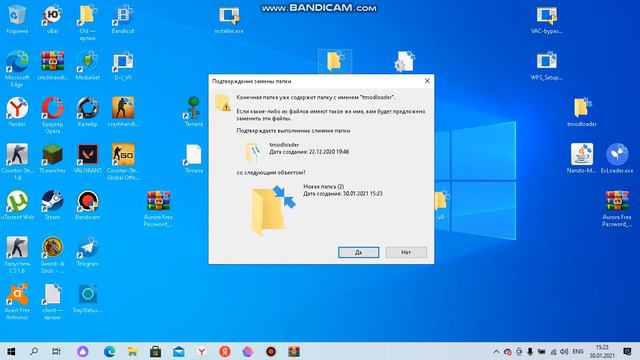Viewport: 640px width, 360px height.
Task: Select the uTorrent Web desktop shortcut
Action: tap(17, 205)
